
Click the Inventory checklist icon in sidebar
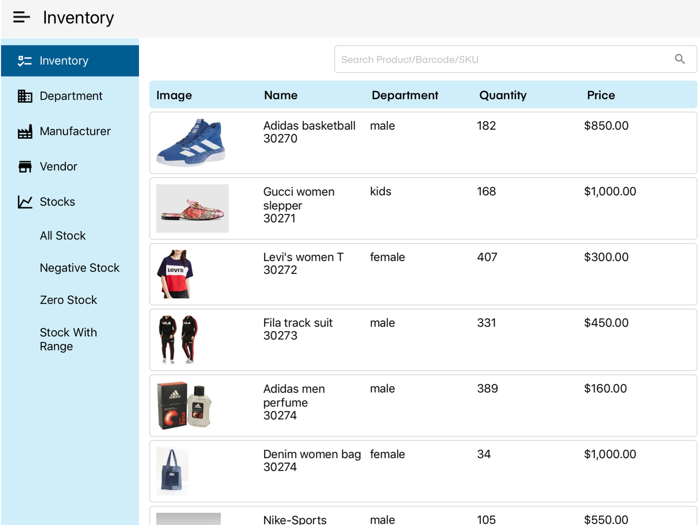pyautogui.click(x=25, y=61)
